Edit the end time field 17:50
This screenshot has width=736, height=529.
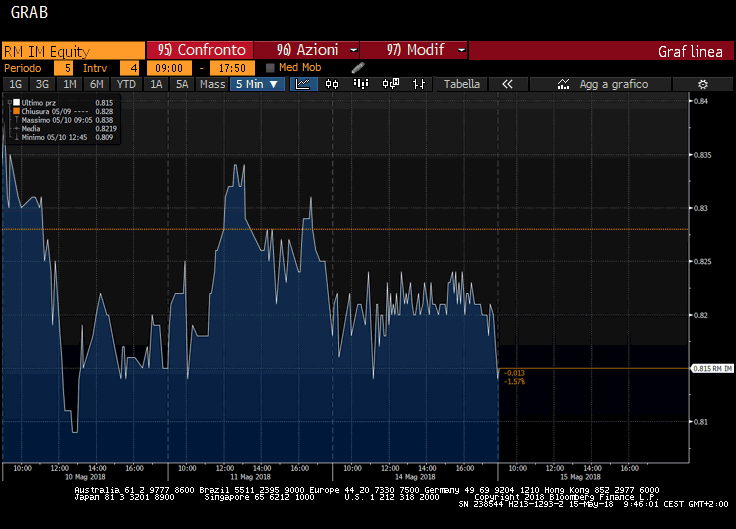[232, 68]
